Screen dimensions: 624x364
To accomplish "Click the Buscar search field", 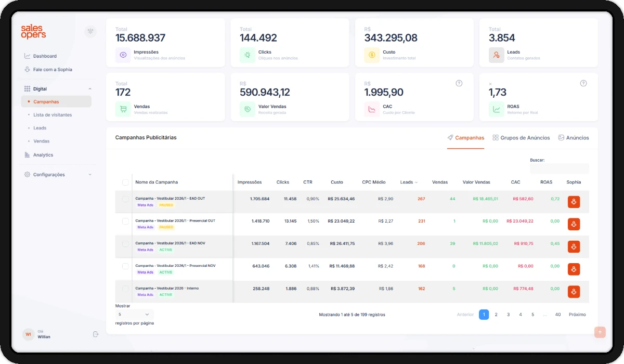I will [559, 168].
